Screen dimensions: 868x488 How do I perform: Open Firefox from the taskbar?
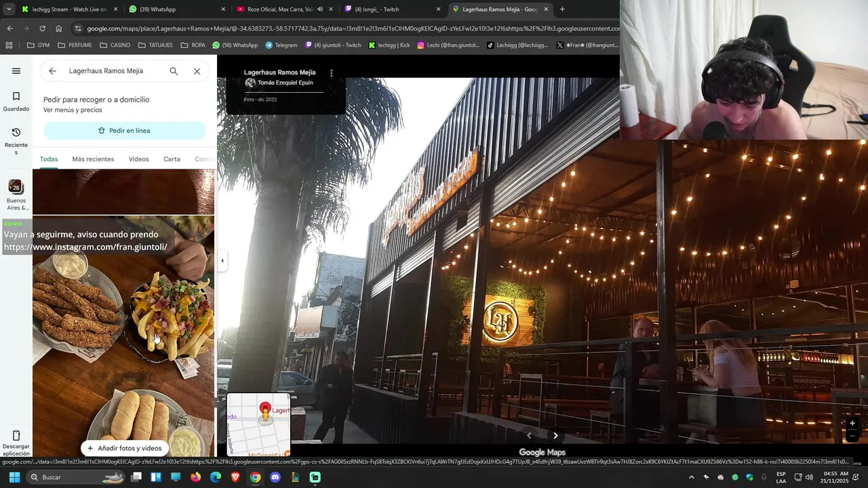[195, 477]
